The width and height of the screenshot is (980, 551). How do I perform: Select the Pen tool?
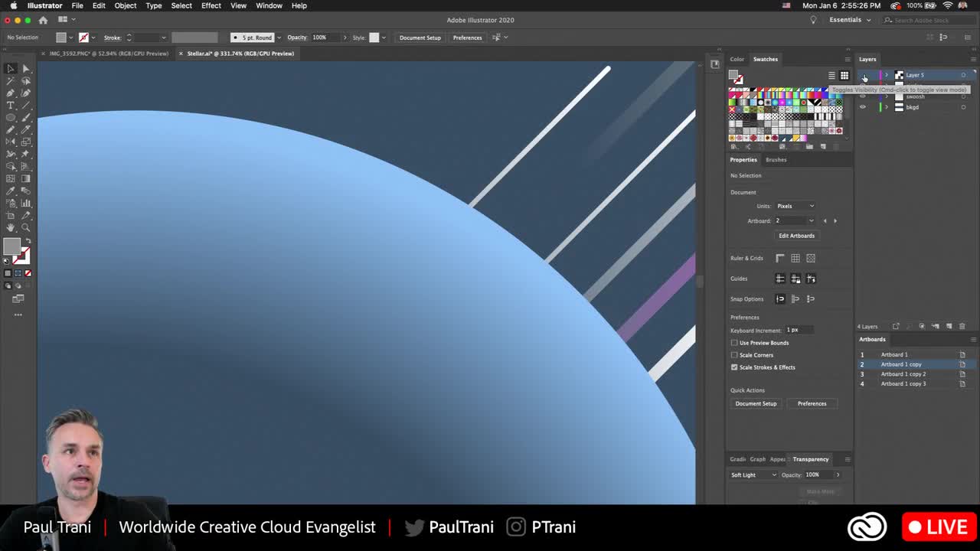tap(11, 93)
